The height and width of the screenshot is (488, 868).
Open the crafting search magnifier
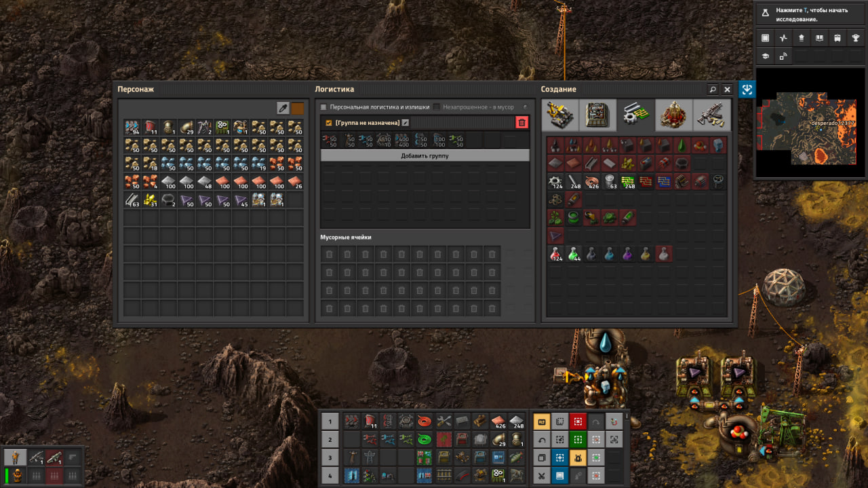point(713,90)
